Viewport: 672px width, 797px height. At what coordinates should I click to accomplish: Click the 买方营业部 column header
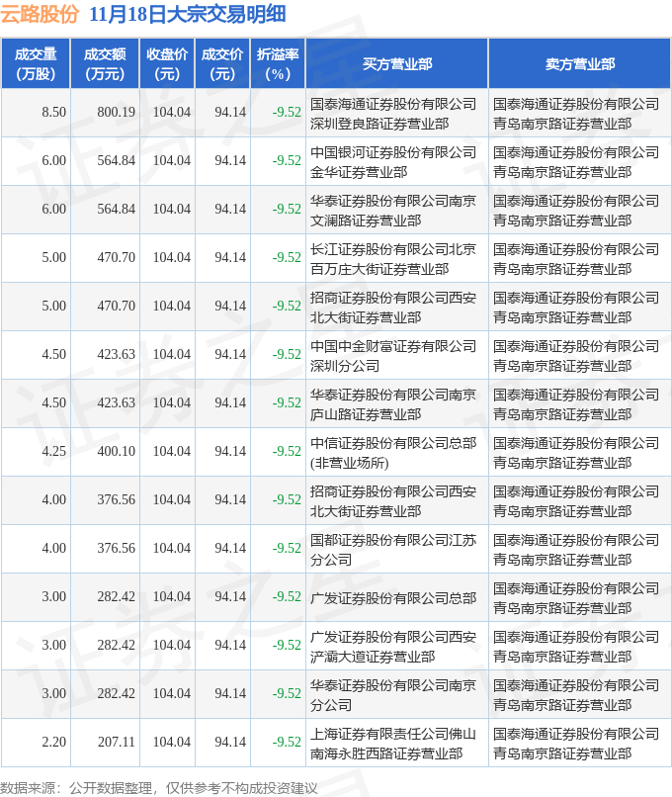[x=396, y=63]
